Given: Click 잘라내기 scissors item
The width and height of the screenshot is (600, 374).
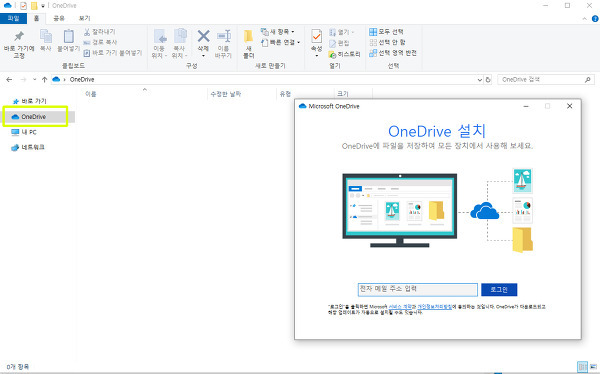Looking at the screenshot, I should tap(99, 32).
